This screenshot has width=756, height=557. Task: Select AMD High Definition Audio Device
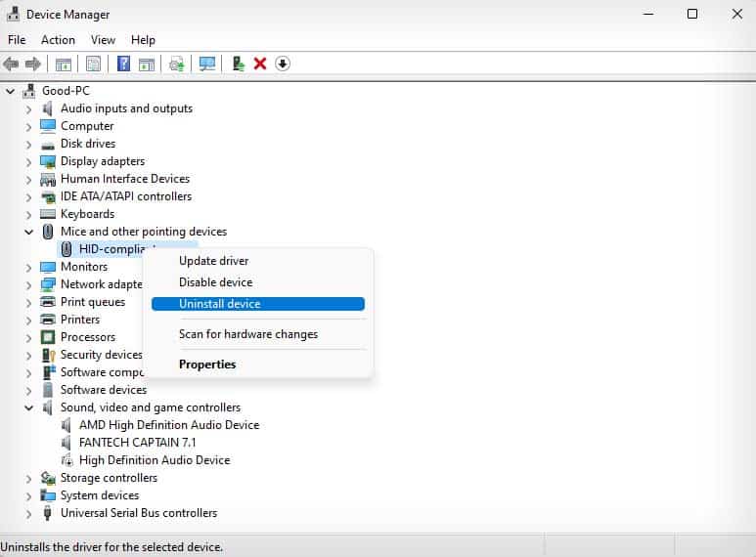point(169,425)
